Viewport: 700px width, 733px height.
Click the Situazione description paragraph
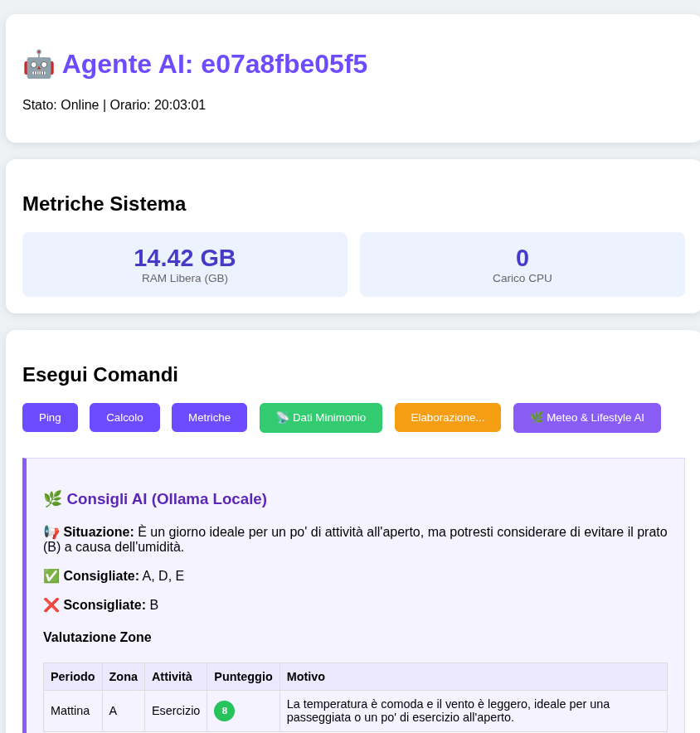[x=355, y=540]
